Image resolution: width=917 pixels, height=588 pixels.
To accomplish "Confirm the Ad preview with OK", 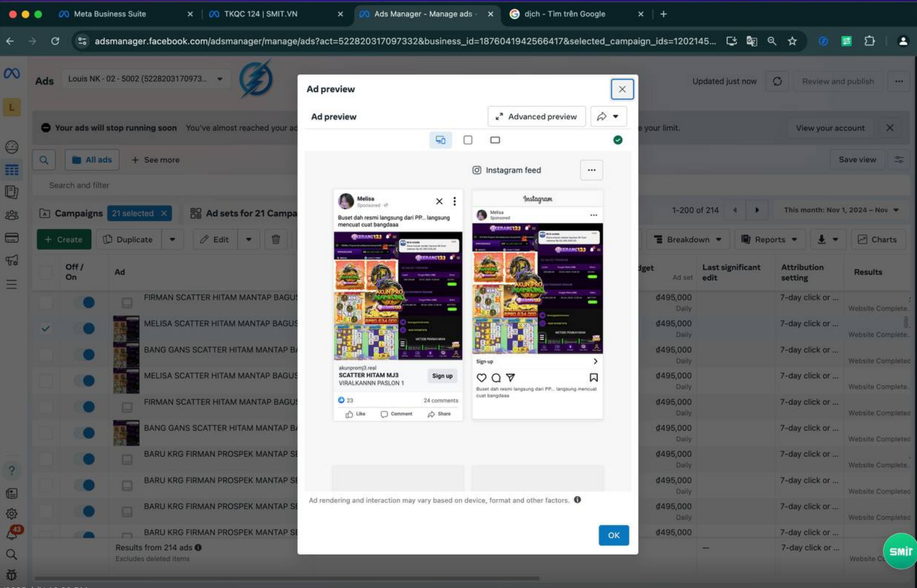I will 614,535.
